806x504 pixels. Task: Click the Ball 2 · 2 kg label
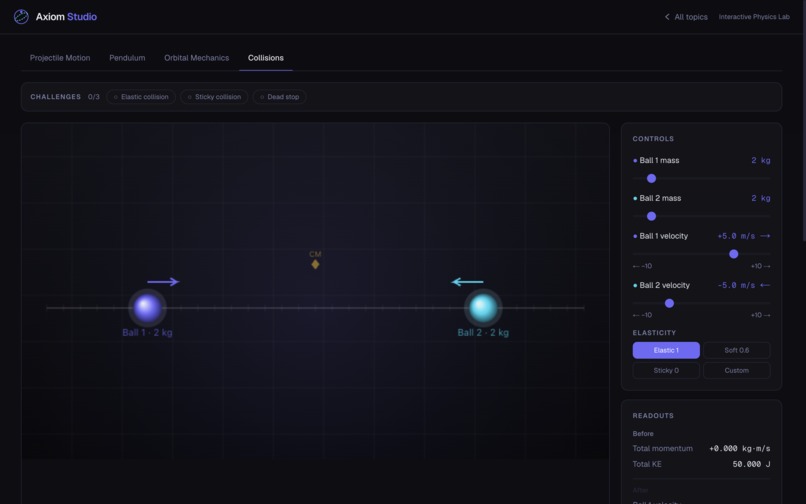[x=483, y=332]
